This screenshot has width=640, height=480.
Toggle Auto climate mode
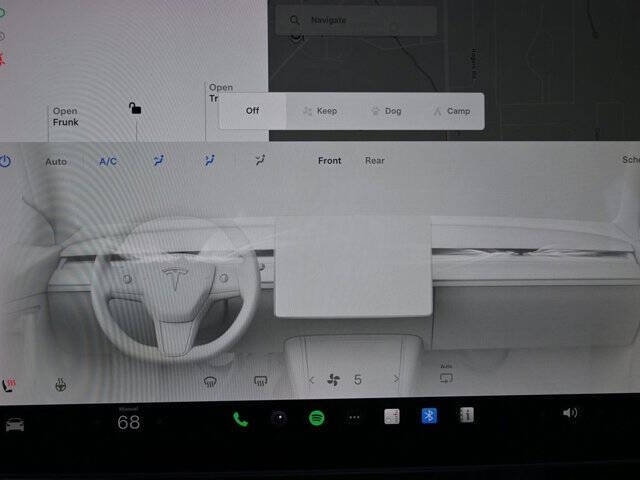click(x=56, y=162)
